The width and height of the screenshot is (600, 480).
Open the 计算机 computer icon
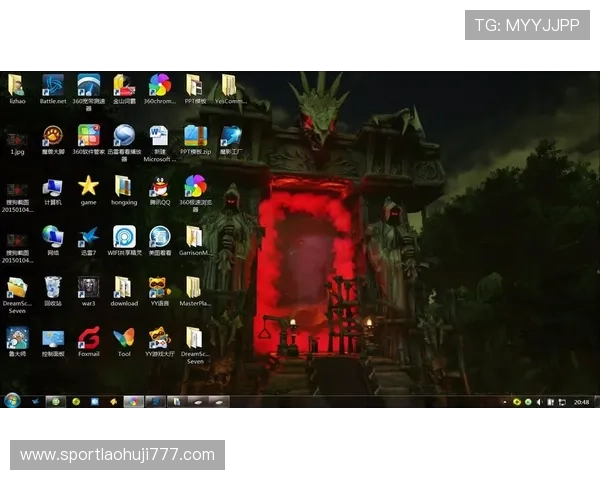pos(52,186)
